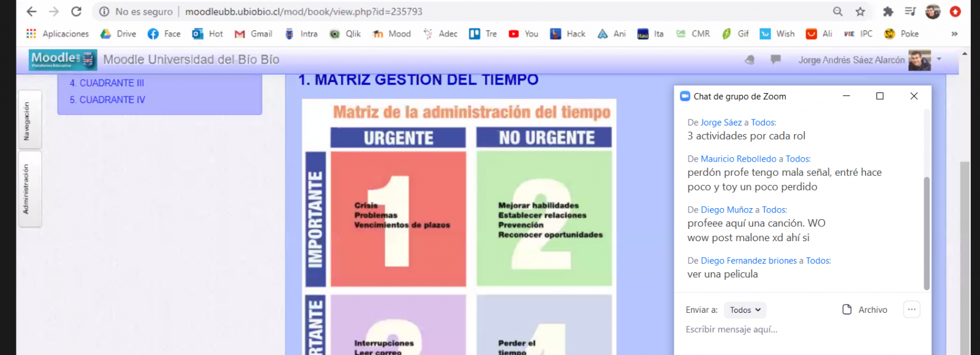This screenshot has width=980, height=355.
Task: Click the zoom magnifier icon in address bar
Action: [837, 12]
